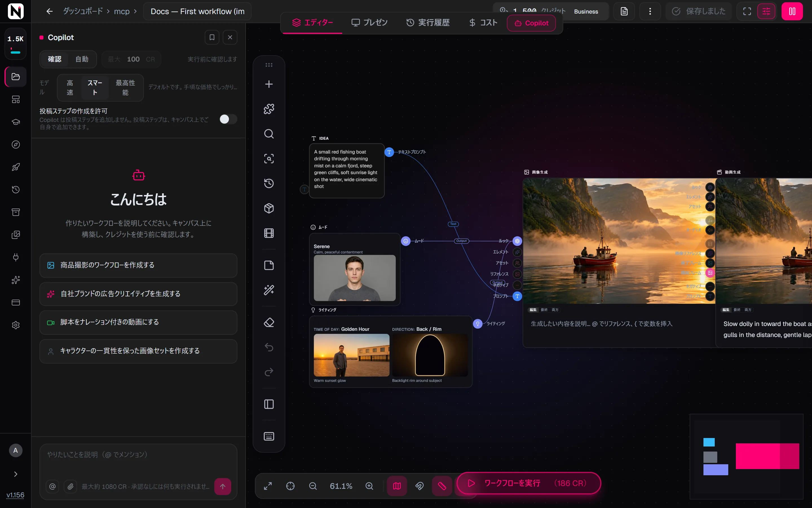Screen dimensions: 812x508
Task: Open the folder icon in left sidebar
Action: [16, 76]
